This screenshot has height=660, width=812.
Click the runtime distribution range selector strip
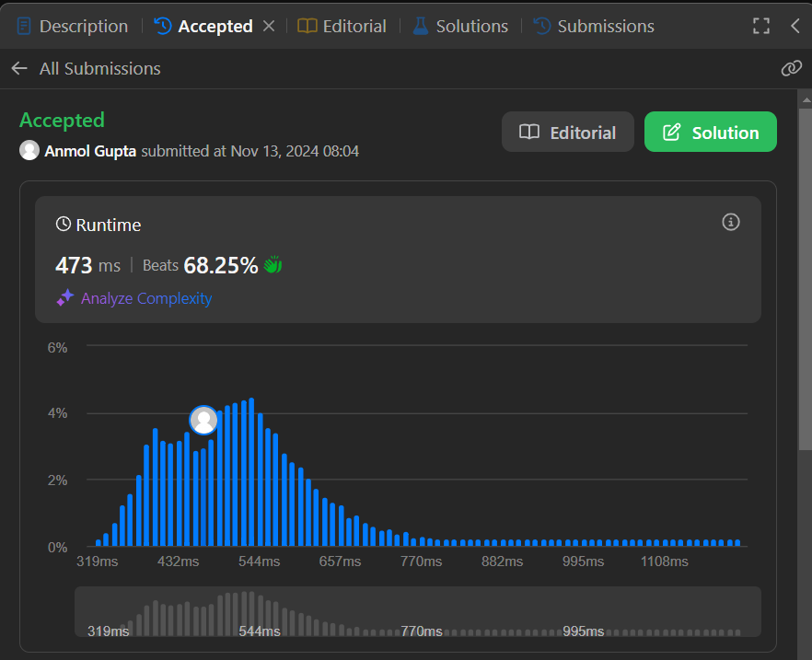point(417,612)
